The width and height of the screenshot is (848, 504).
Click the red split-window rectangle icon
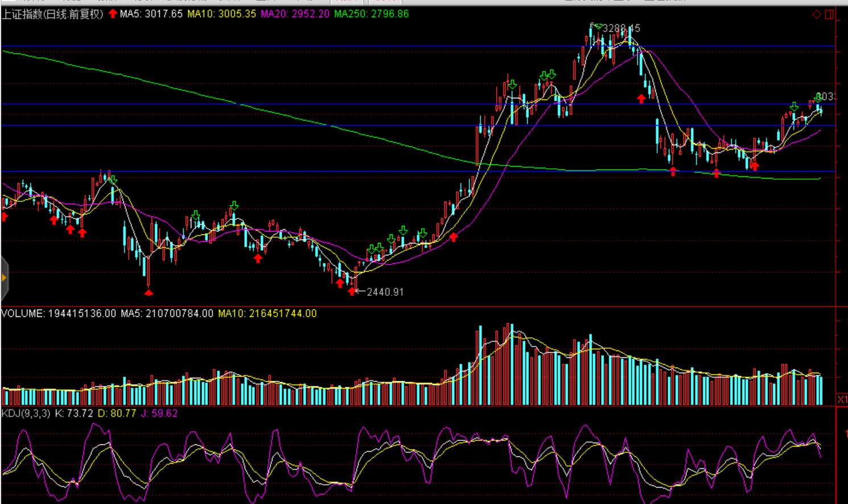coord(829,14)
